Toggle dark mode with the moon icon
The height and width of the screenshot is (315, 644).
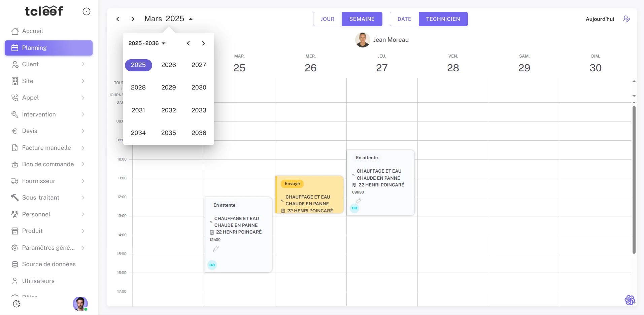[16, 304]
